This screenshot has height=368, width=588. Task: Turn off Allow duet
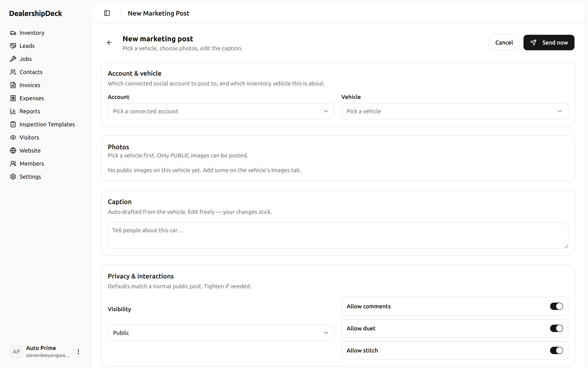556,329
